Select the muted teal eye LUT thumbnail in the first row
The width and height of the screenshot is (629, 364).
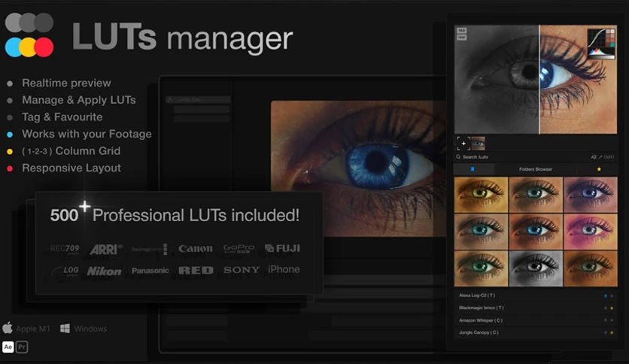coord(536,195)
